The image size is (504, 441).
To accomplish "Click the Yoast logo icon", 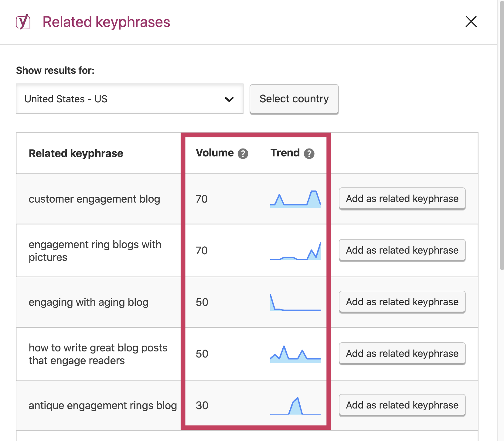I will coord(23,22).
